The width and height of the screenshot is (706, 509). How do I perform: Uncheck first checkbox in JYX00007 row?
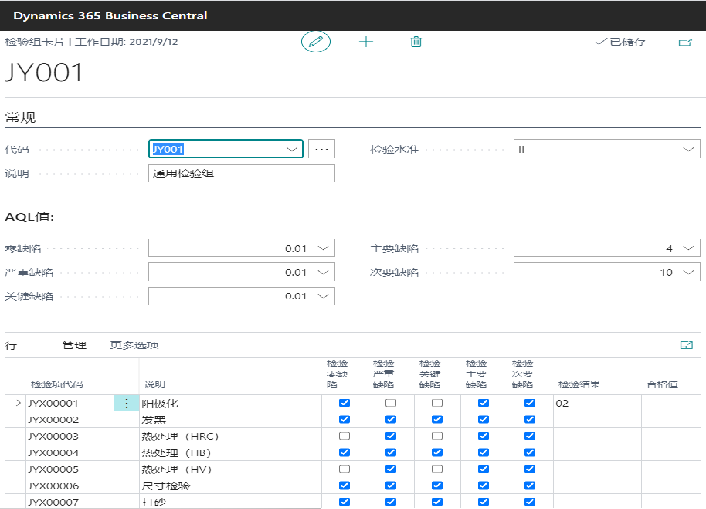(x=344, y=502)
